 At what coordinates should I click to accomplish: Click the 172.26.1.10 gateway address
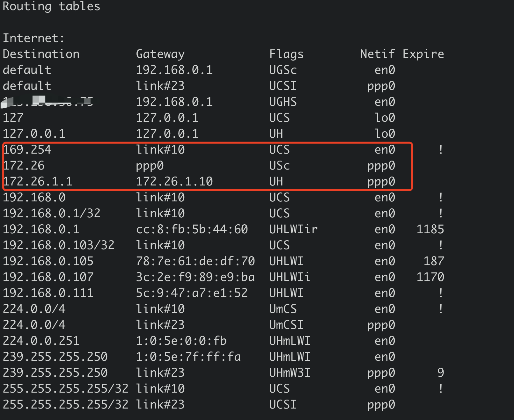coord(174,182)
